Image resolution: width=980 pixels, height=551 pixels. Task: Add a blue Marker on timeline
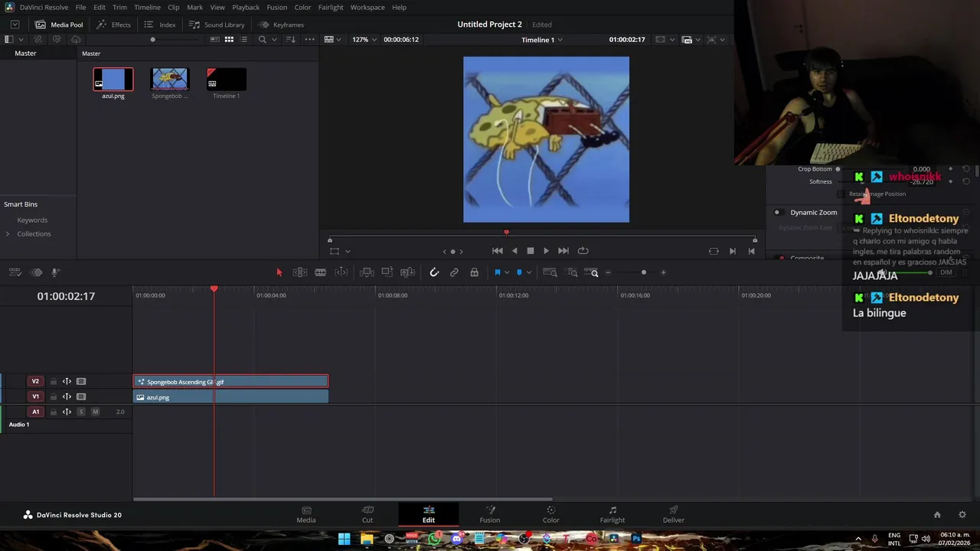[x=519, y=272]
